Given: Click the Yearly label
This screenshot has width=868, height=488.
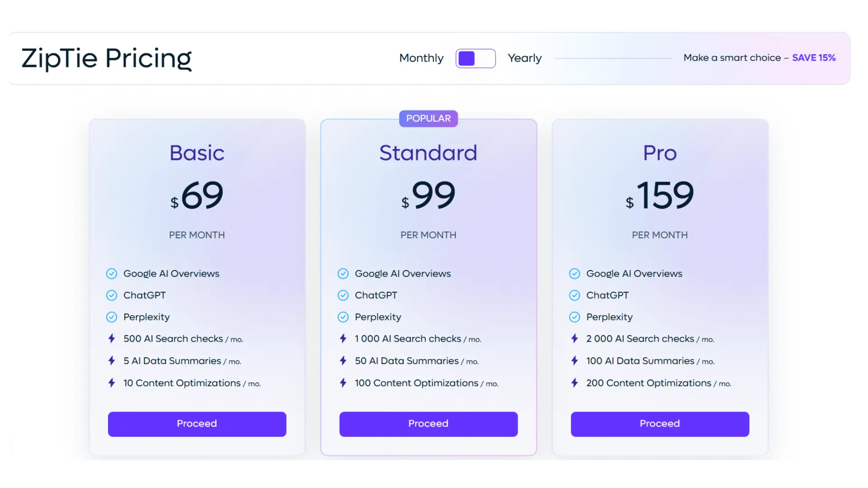Looking at the screenshot, I should (525, 58).
